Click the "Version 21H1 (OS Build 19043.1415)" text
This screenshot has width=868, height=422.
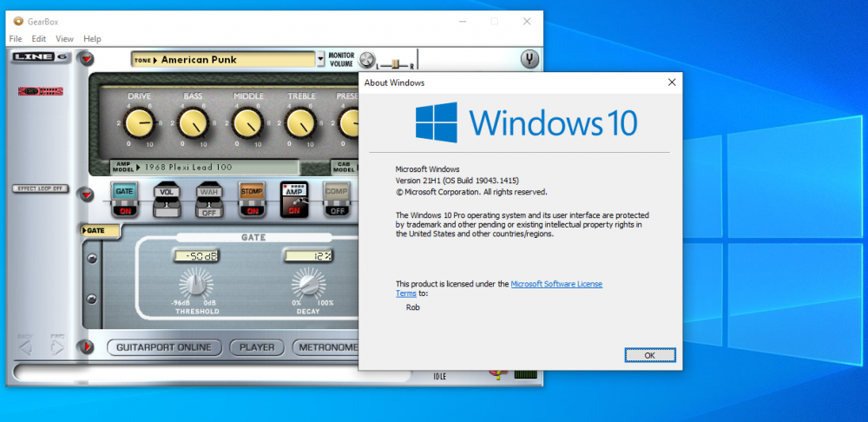pyautogui.click(x=457, y=181)
